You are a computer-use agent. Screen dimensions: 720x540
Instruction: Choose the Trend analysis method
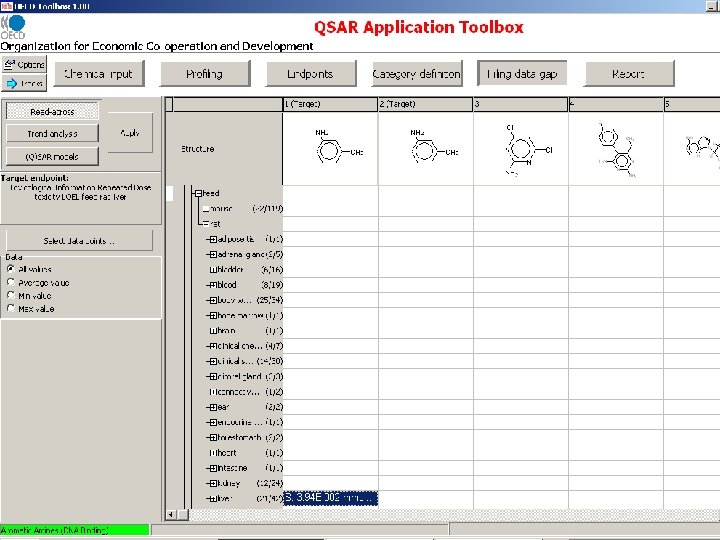pos(52,134)
